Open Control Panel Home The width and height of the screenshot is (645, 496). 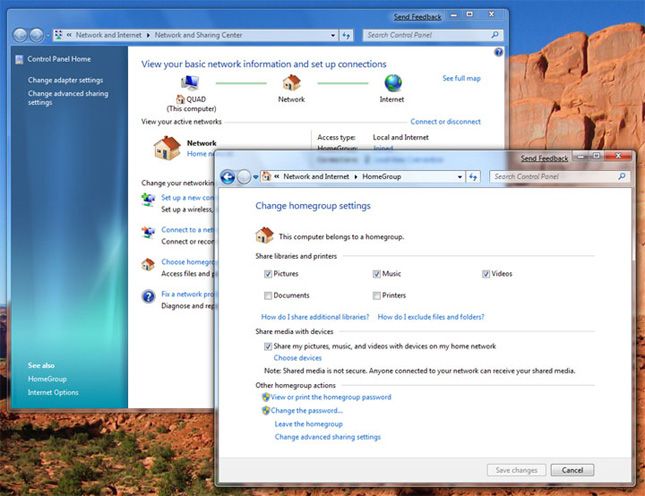pos(59,59)
